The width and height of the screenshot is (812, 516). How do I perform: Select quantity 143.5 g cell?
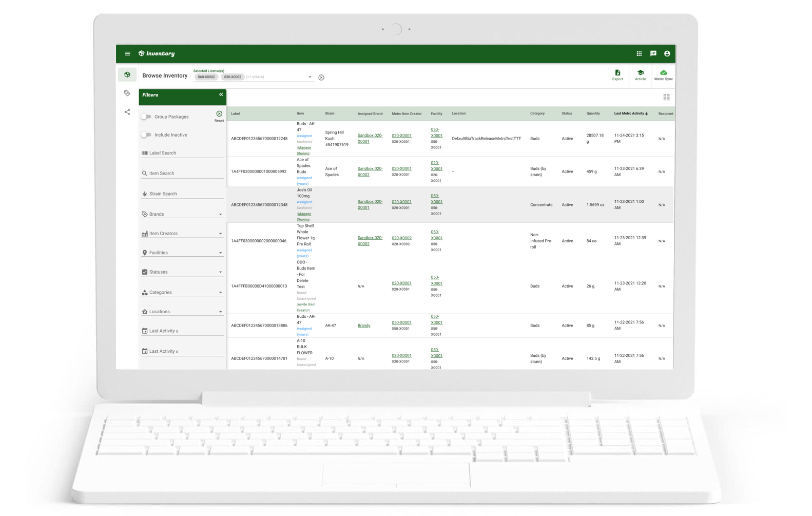coord(593,358)
